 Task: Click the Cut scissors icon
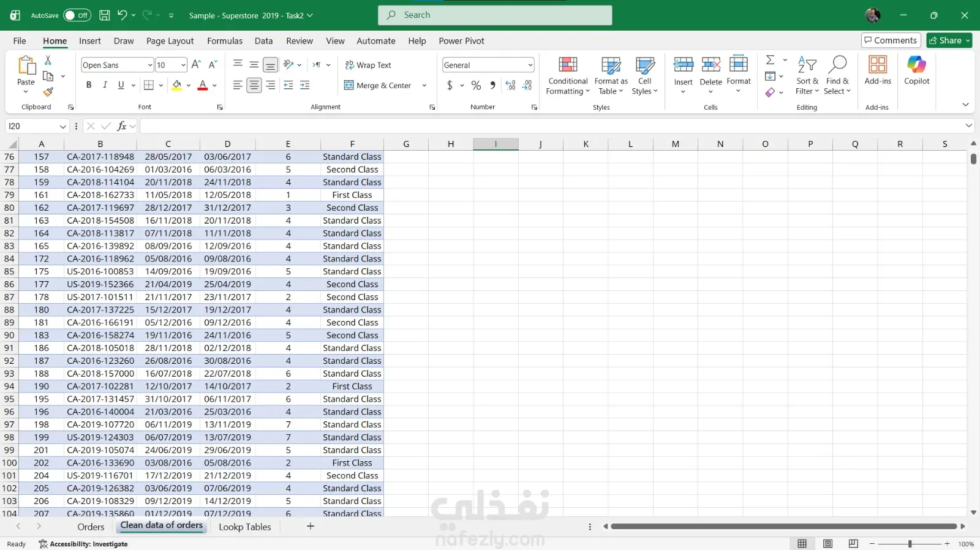click(x=48, y=60)
